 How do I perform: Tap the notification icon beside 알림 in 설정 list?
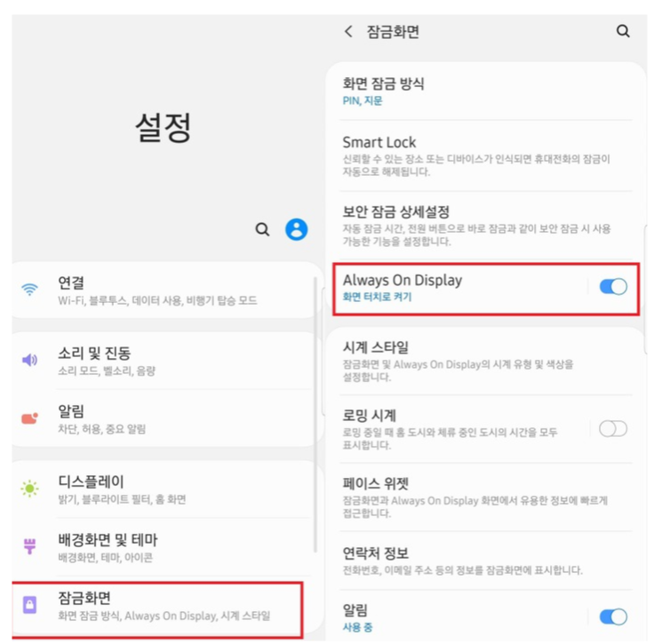click(29, 417)
